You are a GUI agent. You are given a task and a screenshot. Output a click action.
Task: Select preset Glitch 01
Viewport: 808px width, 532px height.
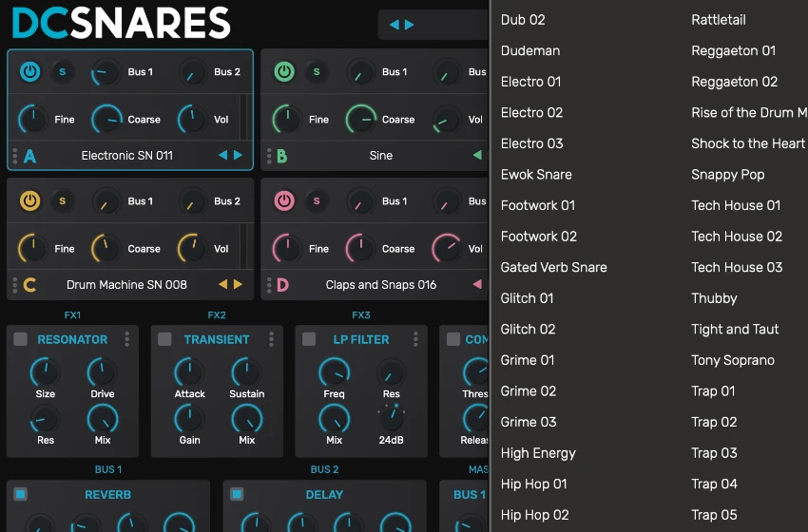pyautogui.click(x=528, y=297)
